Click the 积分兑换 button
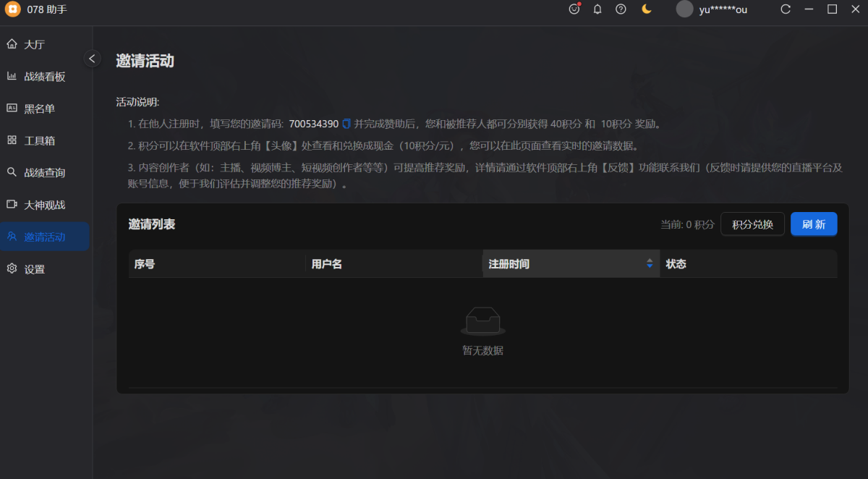The width and height of the screenshot is (868, 479). click(x=752, y=224)
